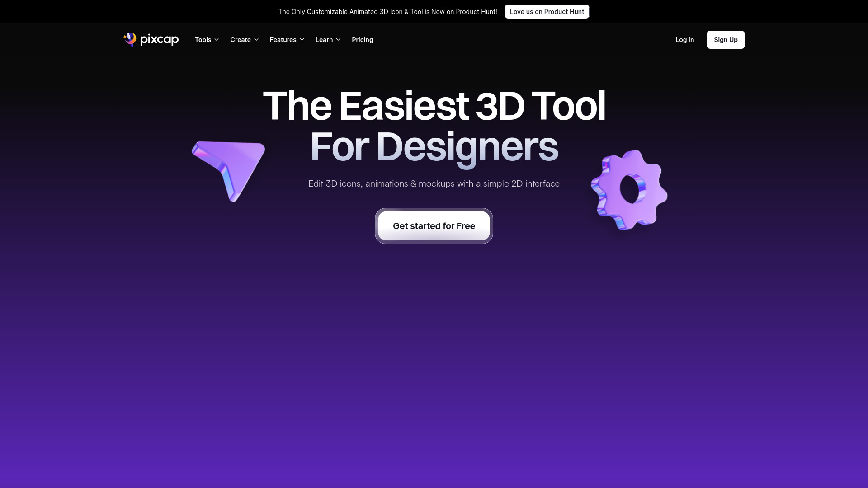868x488 pixels.
Task: Click the Get started for Free button
Action: 434,225
